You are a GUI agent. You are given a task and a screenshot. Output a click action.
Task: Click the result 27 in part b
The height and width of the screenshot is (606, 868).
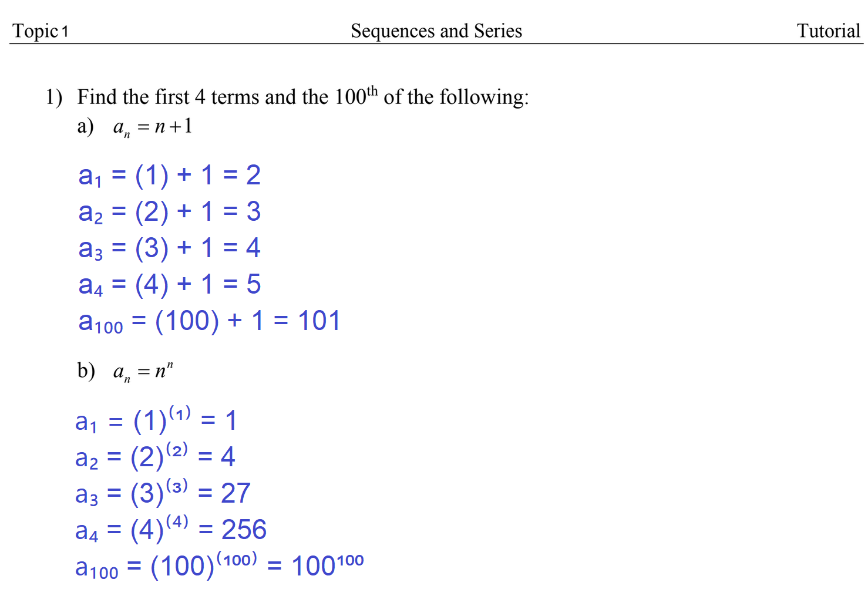point(235,493)
